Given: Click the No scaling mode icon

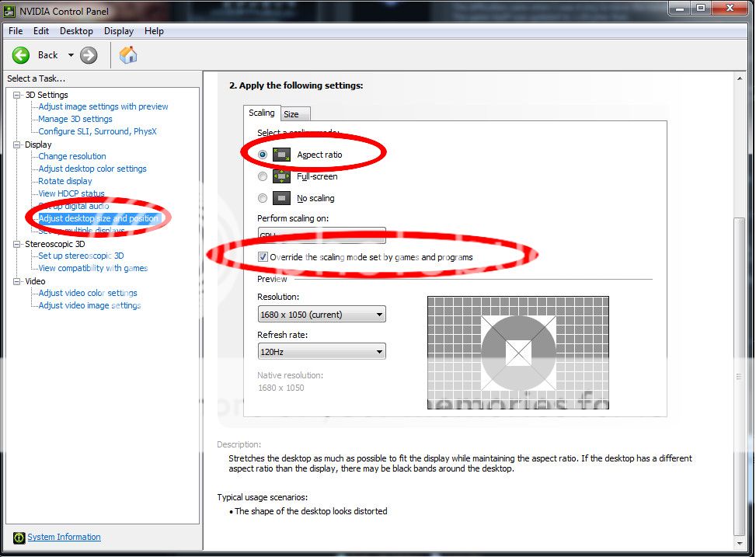Looking at the screenshot, I should (x=281, y=198).
